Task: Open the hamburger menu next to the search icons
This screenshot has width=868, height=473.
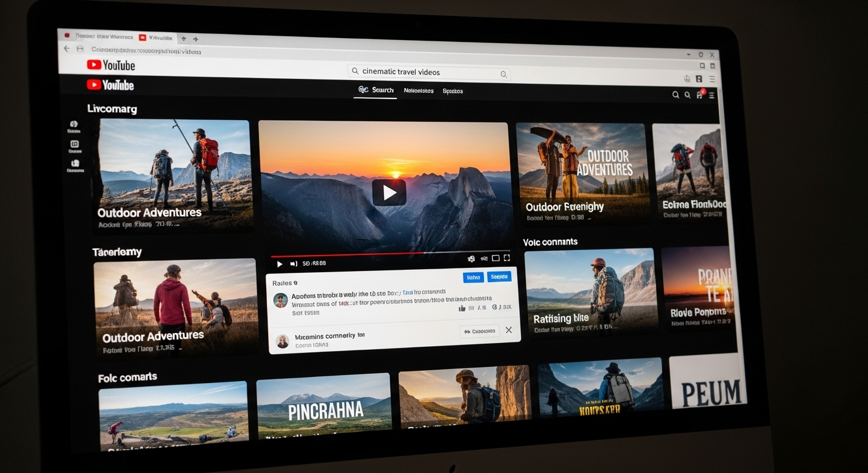Action: tap(712, 95)
